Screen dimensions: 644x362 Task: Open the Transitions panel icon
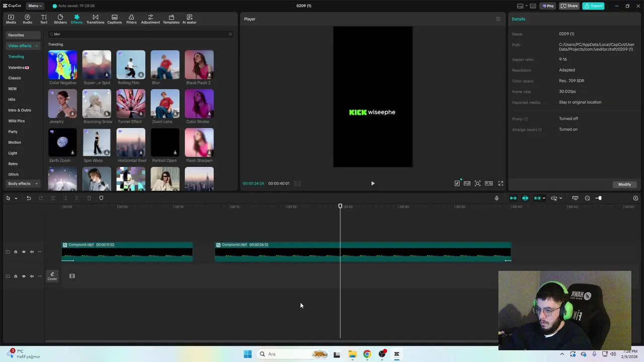pos(95,19)
